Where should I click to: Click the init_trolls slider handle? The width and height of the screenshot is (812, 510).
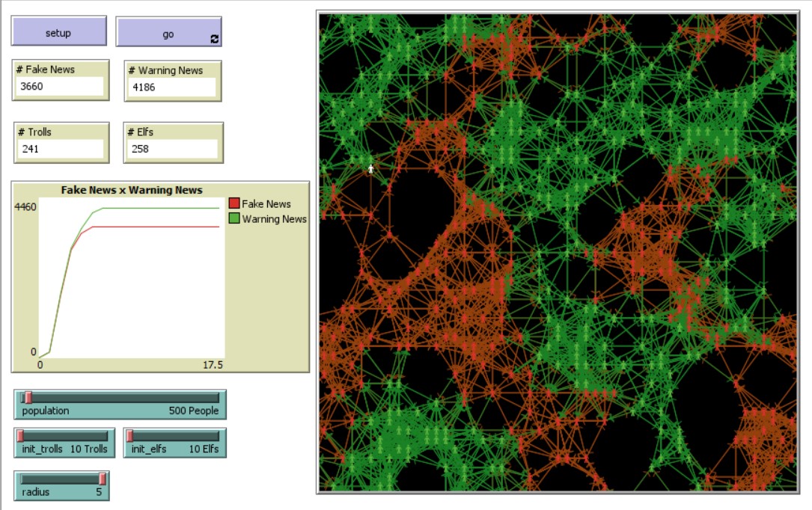click(21, 436)
